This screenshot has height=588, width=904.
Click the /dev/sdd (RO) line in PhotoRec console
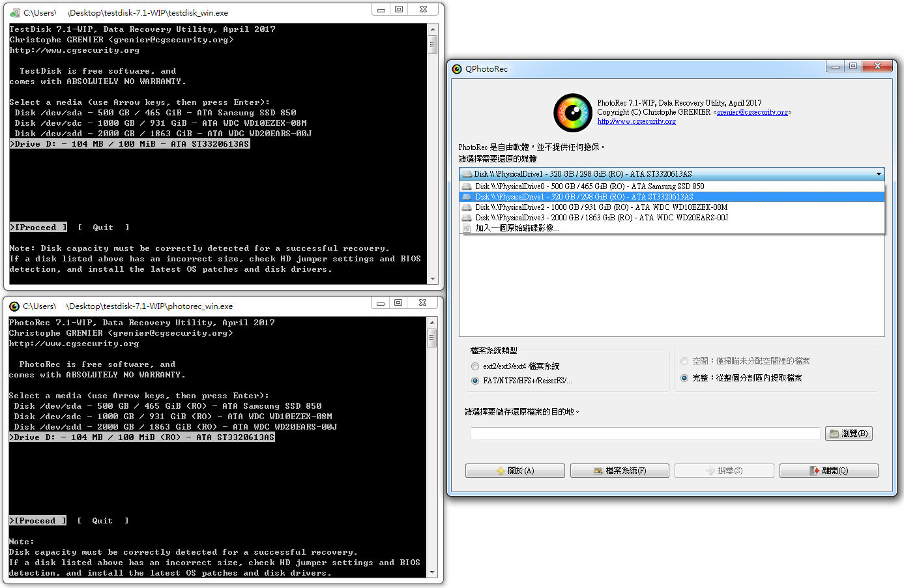[175, 427]
